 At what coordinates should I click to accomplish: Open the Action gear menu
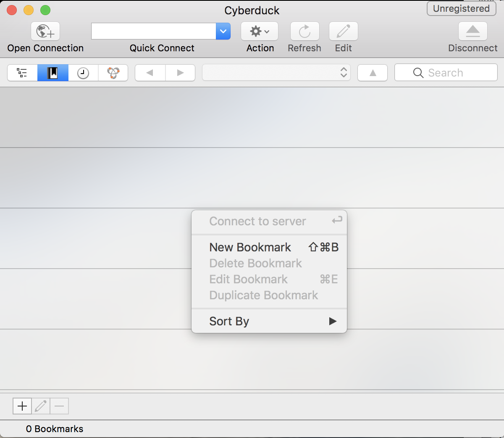tap(260, 31)
